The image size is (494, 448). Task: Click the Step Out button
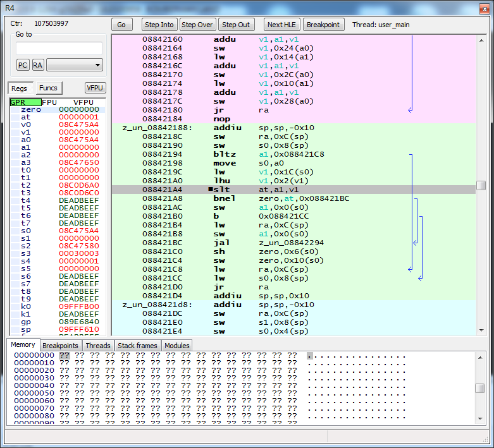pyautogui.click(x=235, y=25)
